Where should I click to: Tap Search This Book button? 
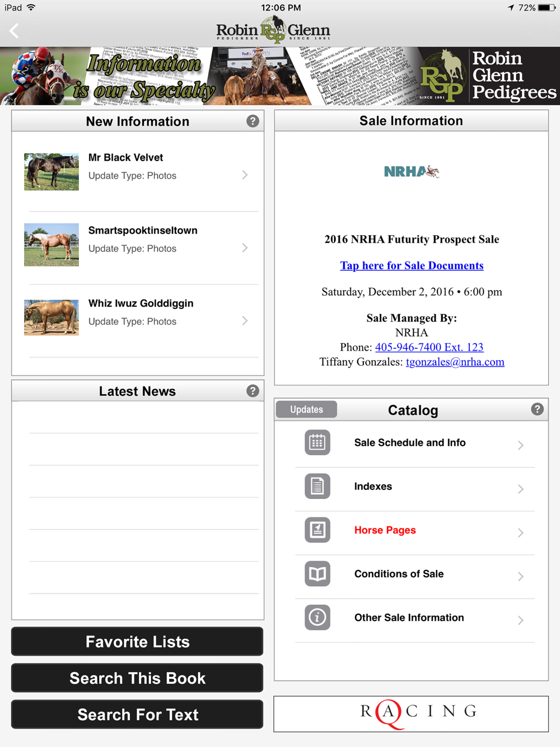(x=137, y=678)
